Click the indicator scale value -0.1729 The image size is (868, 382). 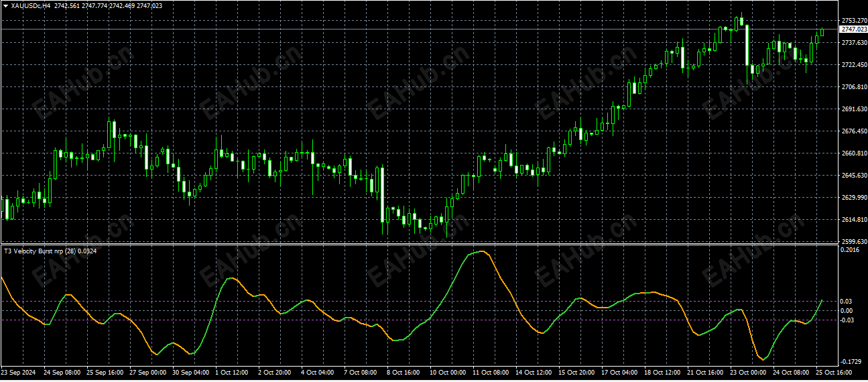coord(851,362)
